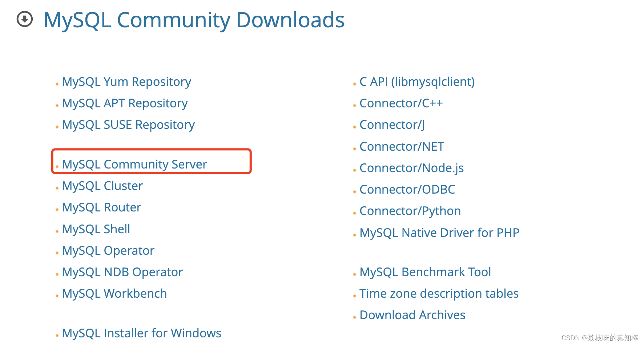Open MySQL Installer for Windows link
This screenshot has height=345, width=644.
[x=142, y=333]
